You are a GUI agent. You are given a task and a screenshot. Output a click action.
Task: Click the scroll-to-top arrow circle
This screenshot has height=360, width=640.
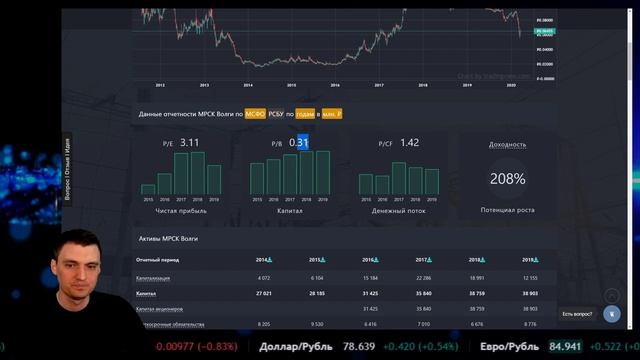click(611, 295)
